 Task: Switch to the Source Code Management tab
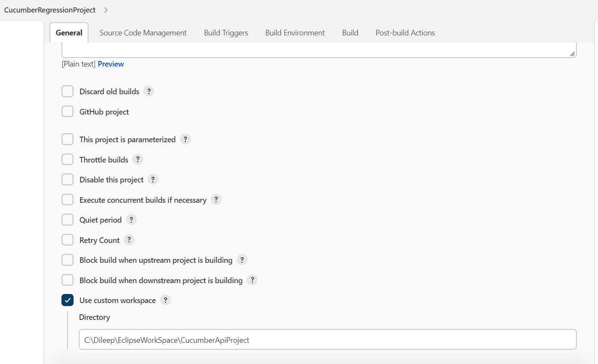[143, 32]
